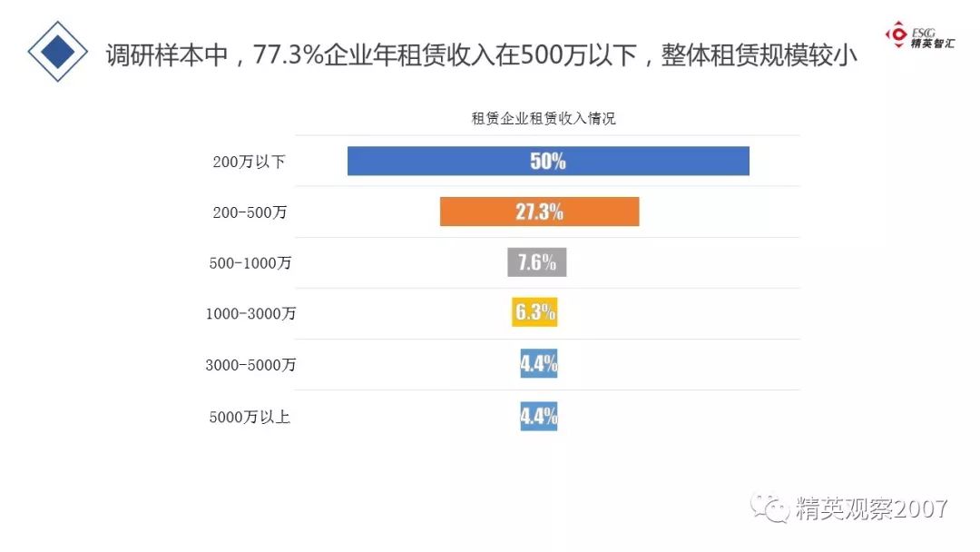Click the 精英观察2007 watermark text
Viewport: 980px width, 552px height.
point(871,508)
